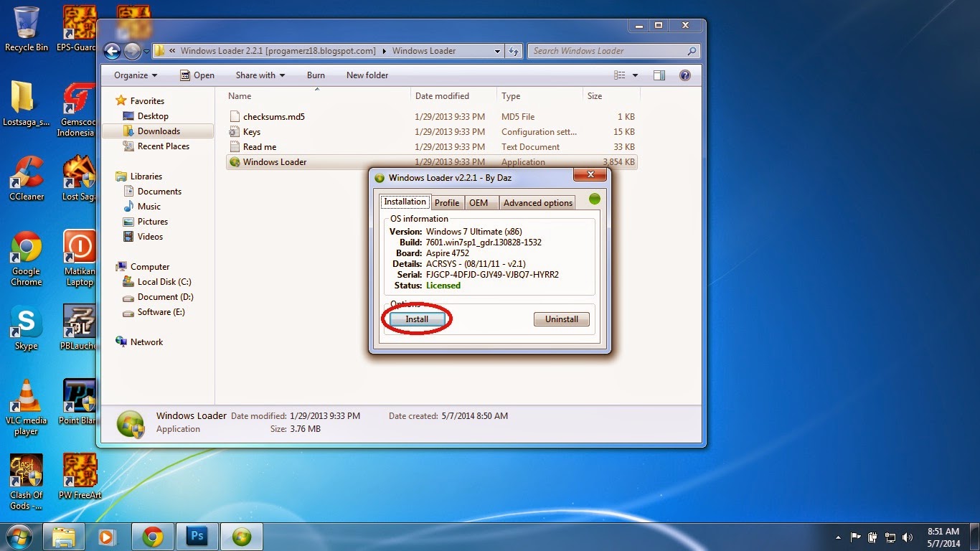Viewport: 980px width, 551px height.
Task: Click the refresh button beside address bar
Action: (514, 51)
